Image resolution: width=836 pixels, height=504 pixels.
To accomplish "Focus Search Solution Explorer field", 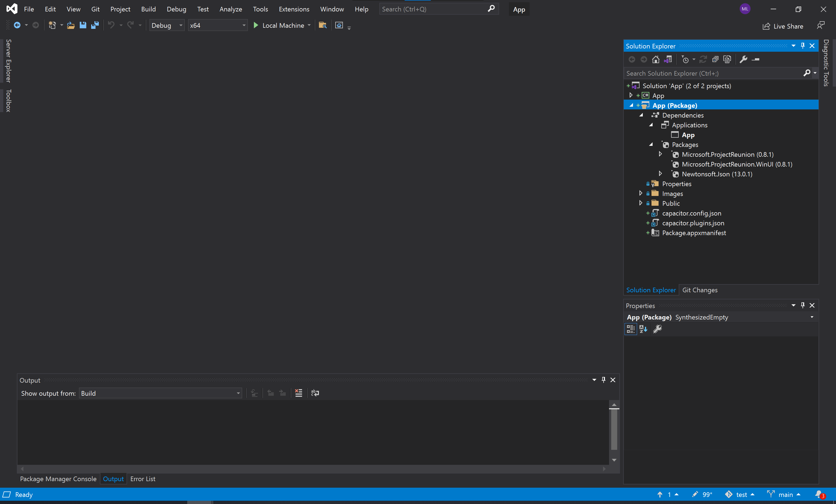I will click(714, 73).
